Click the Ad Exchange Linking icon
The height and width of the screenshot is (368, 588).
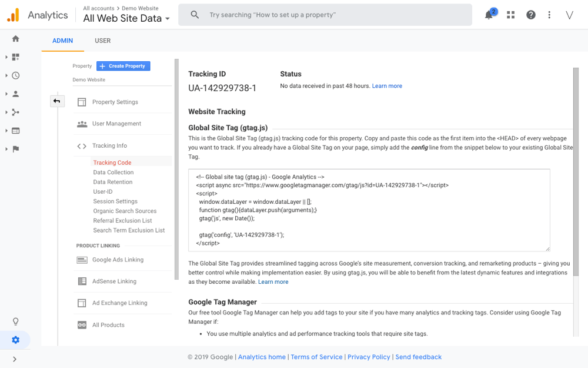click(x=82, y=303)
